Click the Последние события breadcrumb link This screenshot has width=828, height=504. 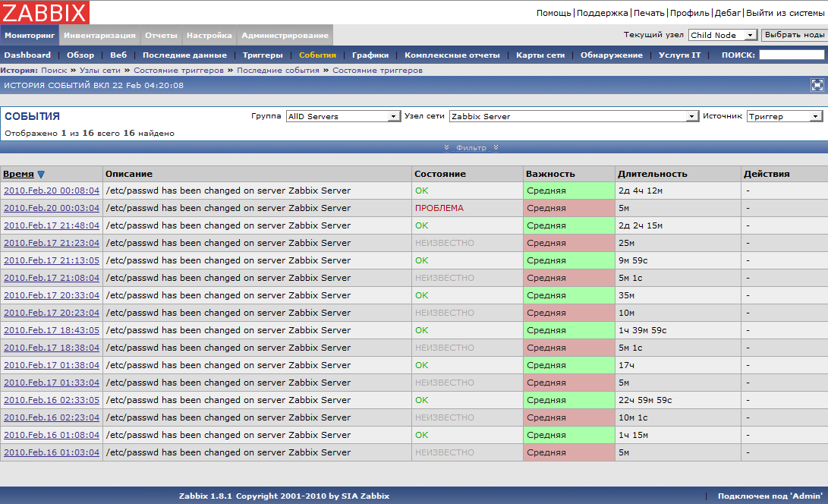(x=278, y=71)
